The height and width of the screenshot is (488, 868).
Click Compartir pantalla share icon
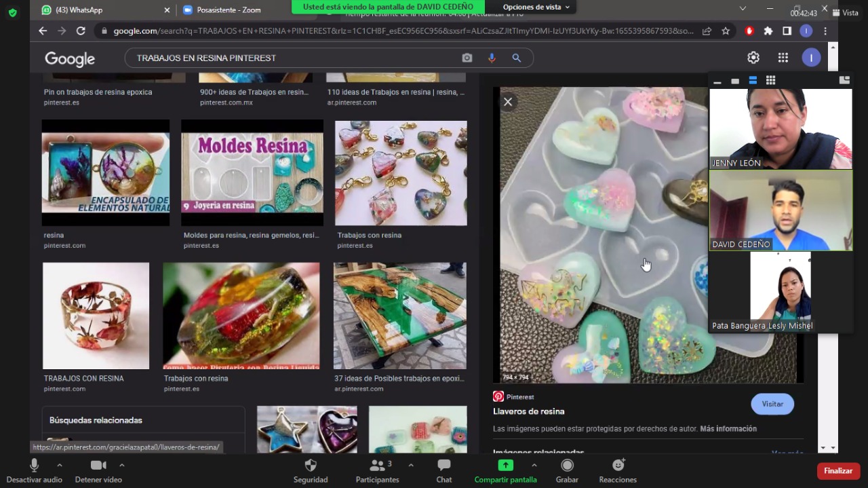tap(505, 466)
